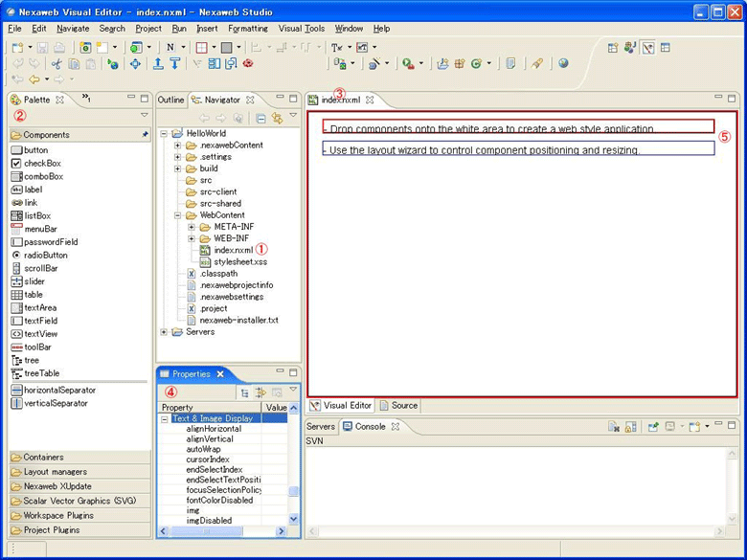The width and height of the screenshot is (747, 560).
Task: Click the web browser globe toolbar icon
Action: pyautogui.click(x=563, y=63)
